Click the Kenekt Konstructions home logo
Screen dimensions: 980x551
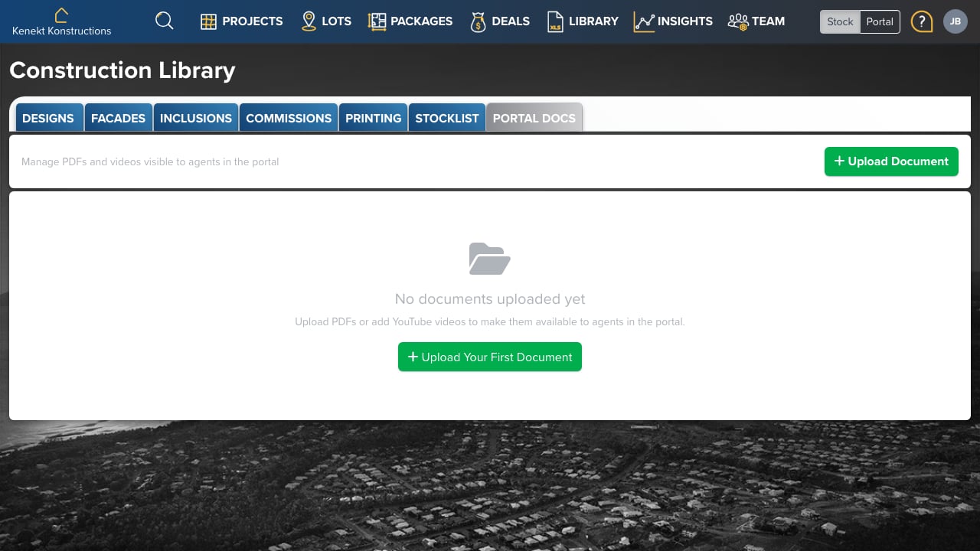tap(61, 21)
